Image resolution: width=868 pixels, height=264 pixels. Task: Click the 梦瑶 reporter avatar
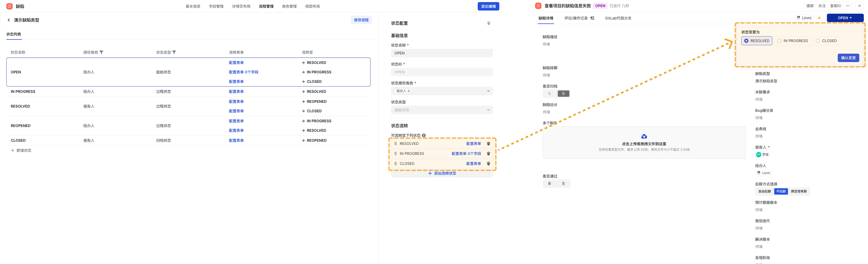758,155
